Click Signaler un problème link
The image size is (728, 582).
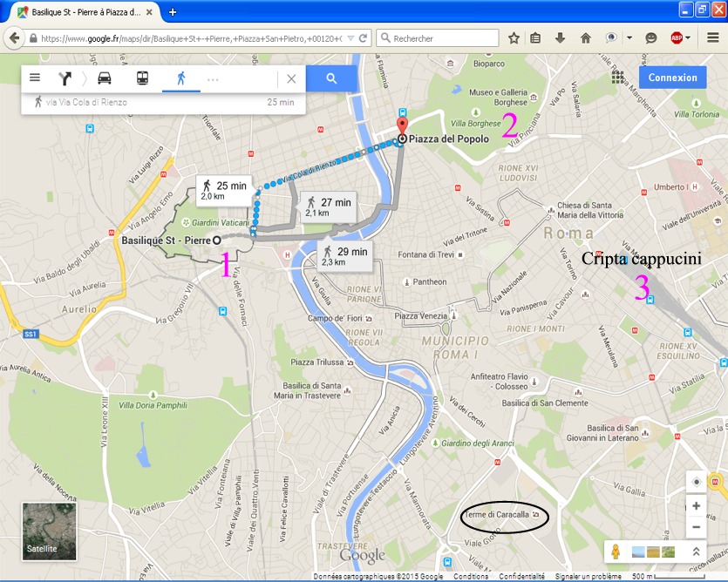click(x=589, y=577)
